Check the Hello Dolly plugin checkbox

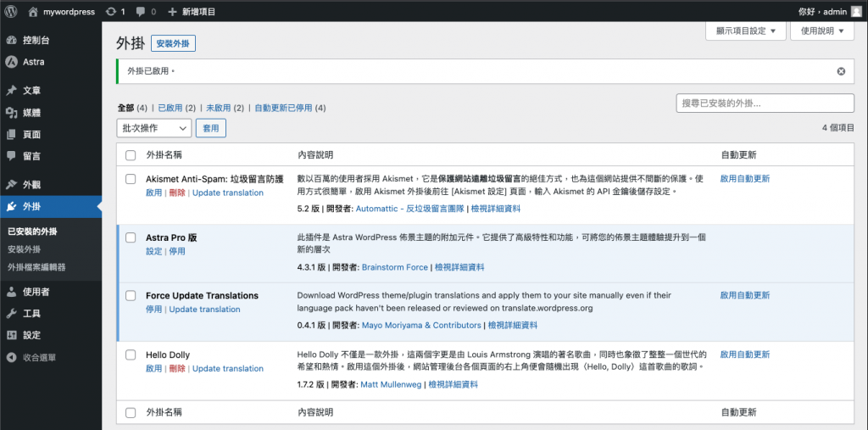[131, 355]
